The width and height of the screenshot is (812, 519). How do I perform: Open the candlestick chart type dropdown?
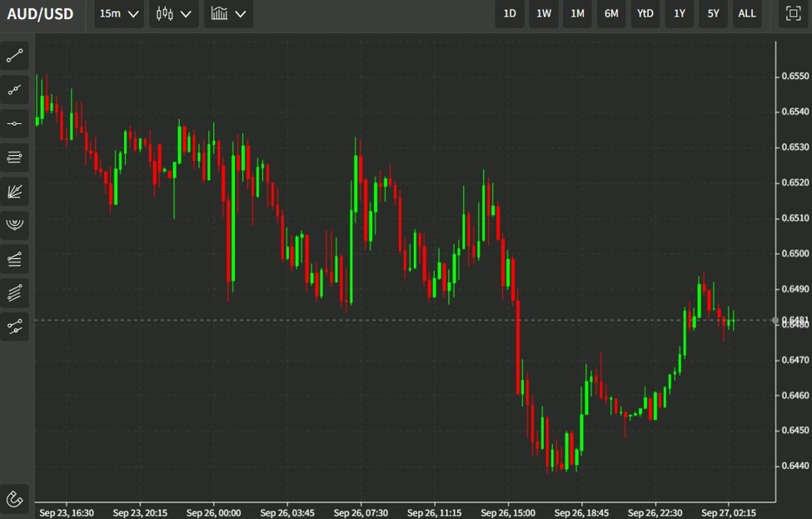(174, 13)
